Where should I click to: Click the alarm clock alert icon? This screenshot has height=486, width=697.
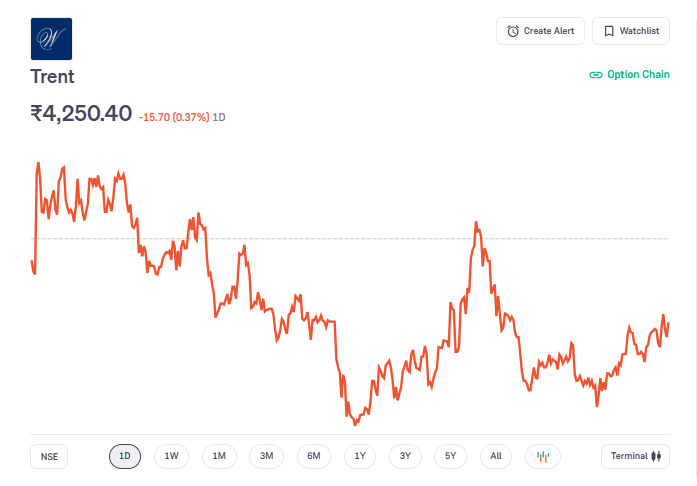513,31
